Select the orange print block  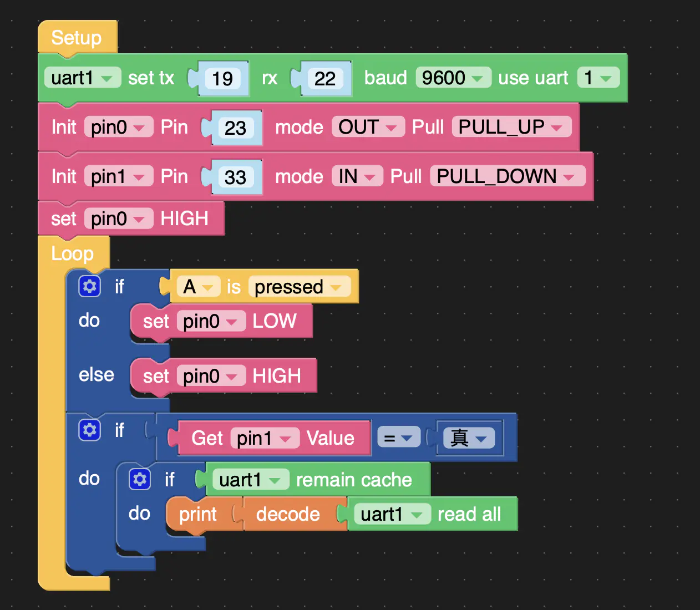point(198,515)
